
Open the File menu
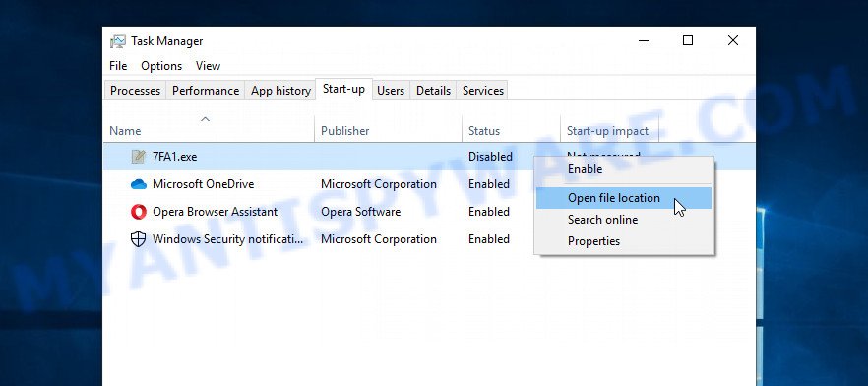(118, 66)
